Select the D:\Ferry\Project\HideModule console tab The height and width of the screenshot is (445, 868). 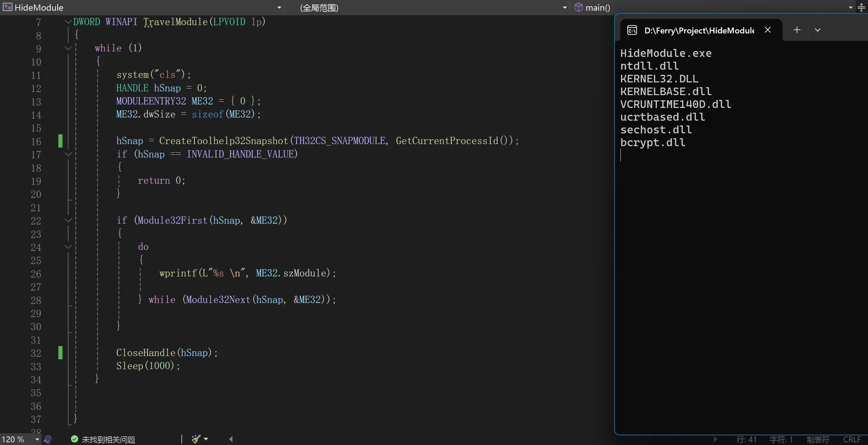(x=698, y=30)
